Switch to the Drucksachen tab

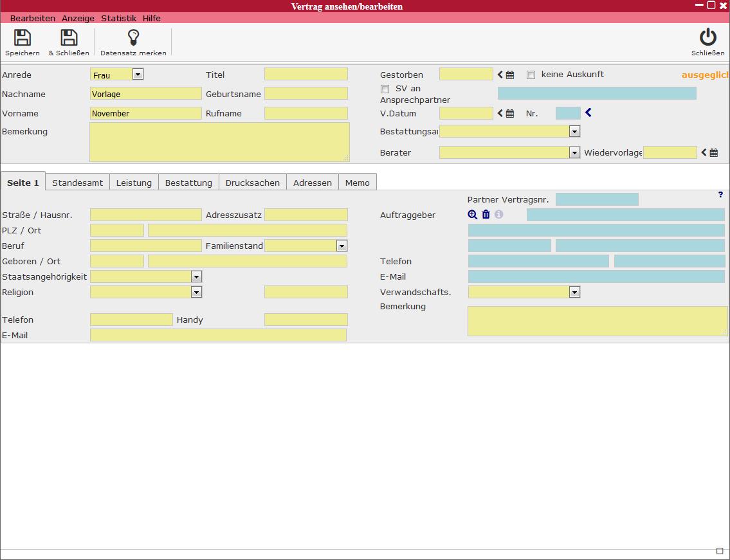tap(252, 183)
